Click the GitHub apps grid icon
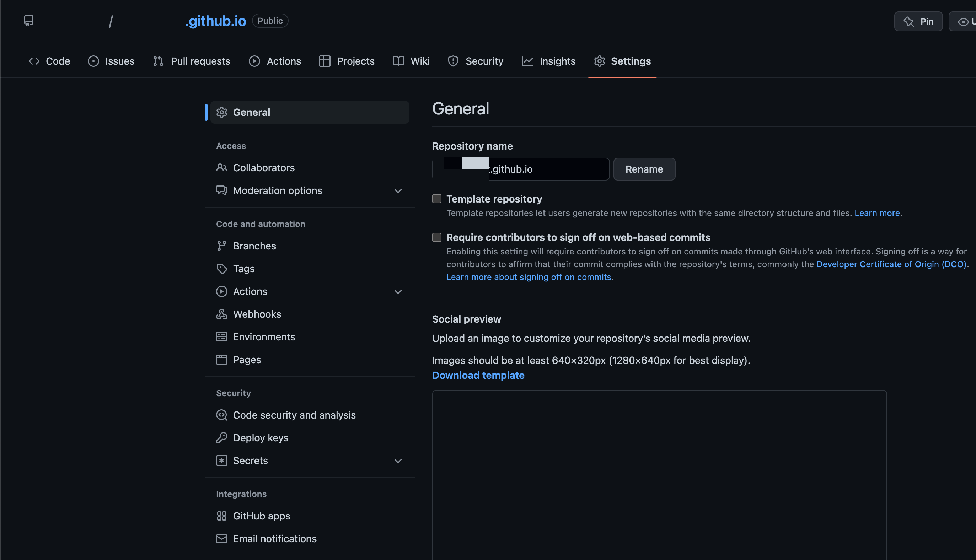Screen dimensions: 976x560 coord(221,516)
